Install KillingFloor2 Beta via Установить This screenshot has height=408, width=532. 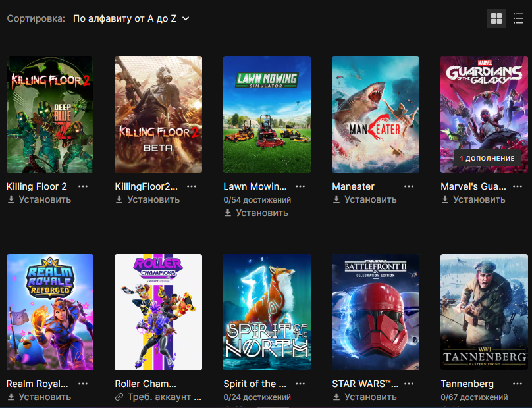pyautogui.click(x=153, y=199)
